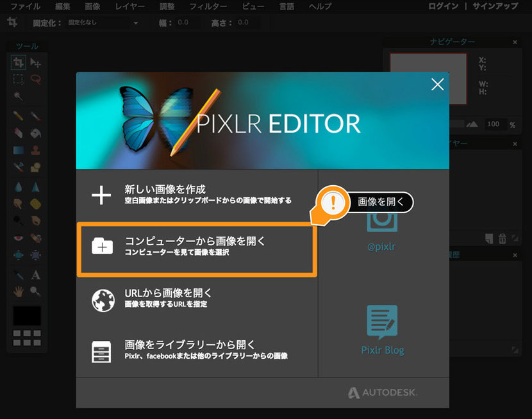Select the Drawing shapes tool
The image size is (532, 419).
pyautogui.click(x=35, y=167)
